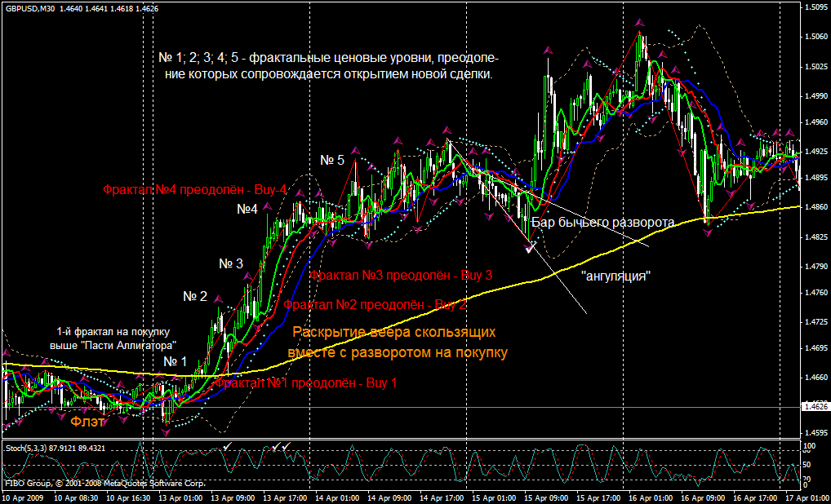Click the white checkmark under the bullish reversal bar
Image resolution: width=831 pixels, height=504 pixels.
[530, 249]
